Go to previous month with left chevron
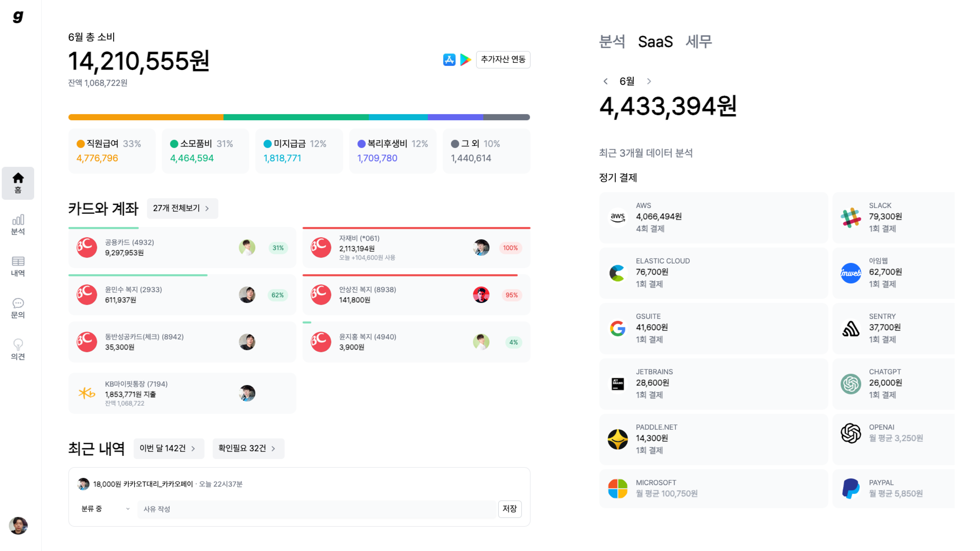Viewport: 980px width, 551px height. (605, 81)
